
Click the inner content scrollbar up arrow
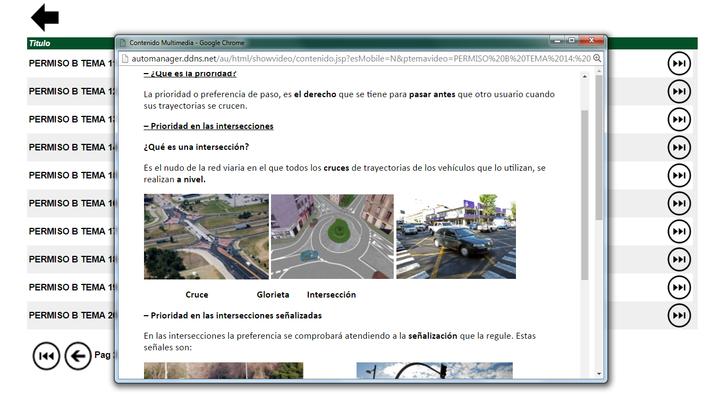[585, 77]
